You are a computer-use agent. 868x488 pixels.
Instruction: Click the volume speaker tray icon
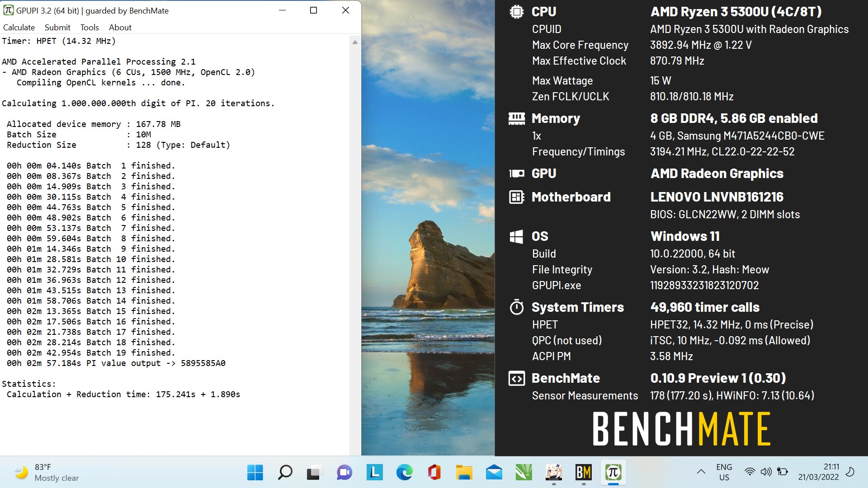click(766, 472)
